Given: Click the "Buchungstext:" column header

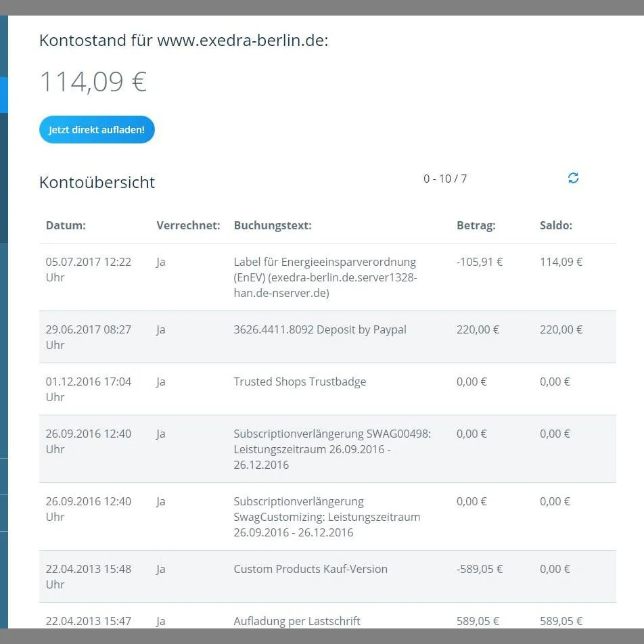Looking at the screenshot, I should coord(273,225).
